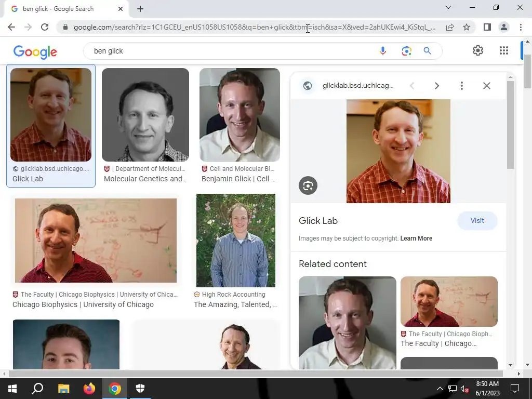Open the browser side panel
Screen dimensions: 532x399
(487, 27)
